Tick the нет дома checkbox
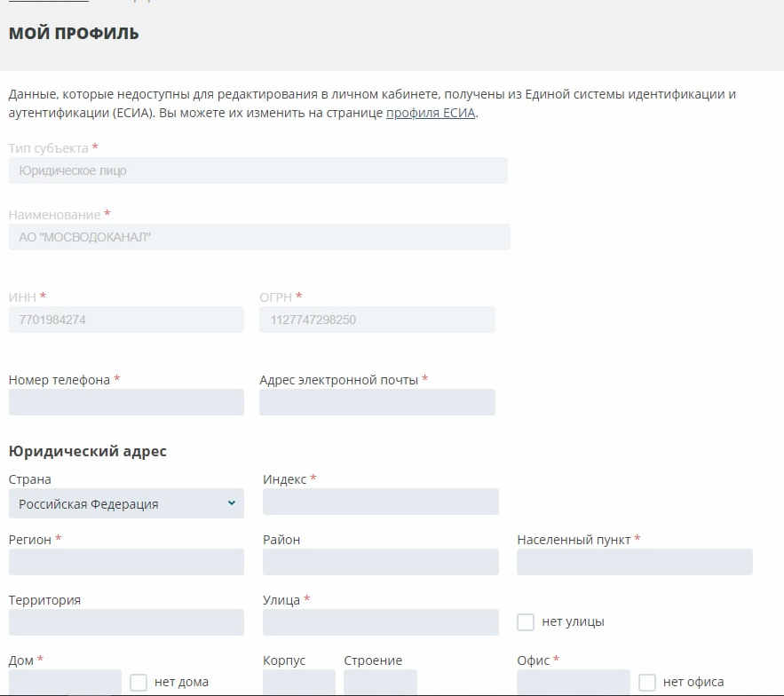 pyautogui.click(x=139, y=682)
